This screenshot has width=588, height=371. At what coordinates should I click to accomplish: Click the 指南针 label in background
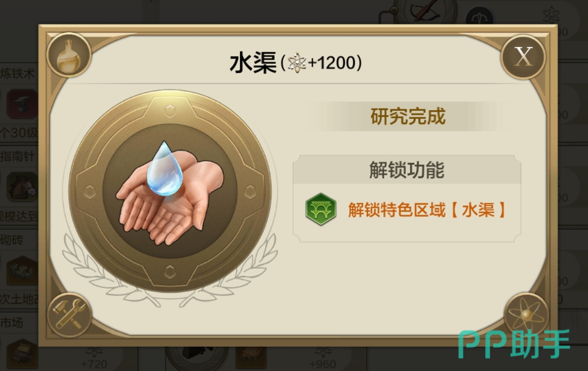(17, 156)
